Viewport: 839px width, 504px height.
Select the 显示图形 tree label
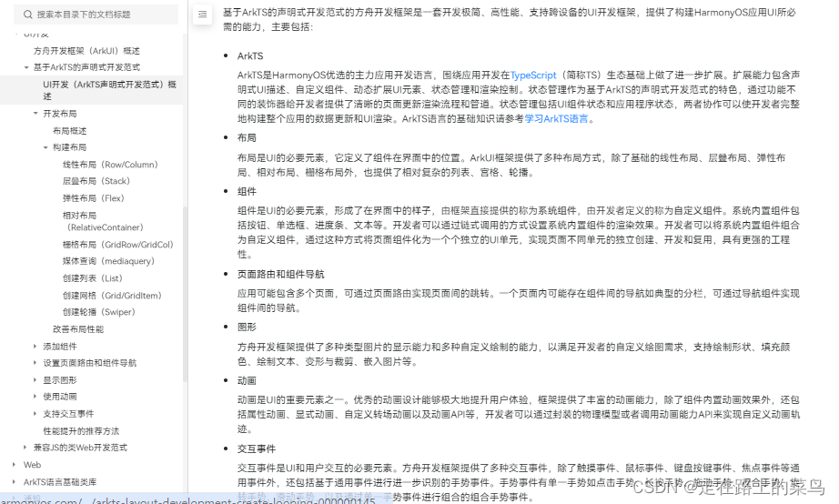point(60,380)
